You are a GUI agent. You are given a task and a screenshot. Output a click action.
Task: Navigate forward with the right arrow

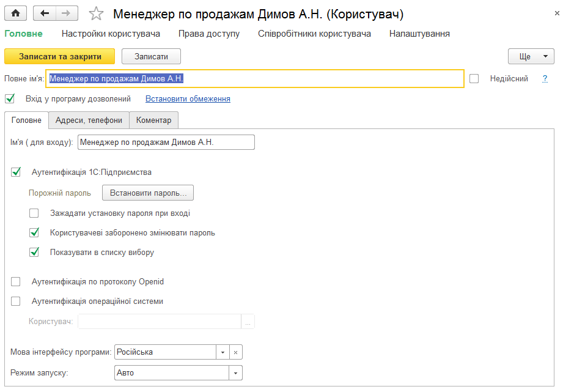point(67,13)
